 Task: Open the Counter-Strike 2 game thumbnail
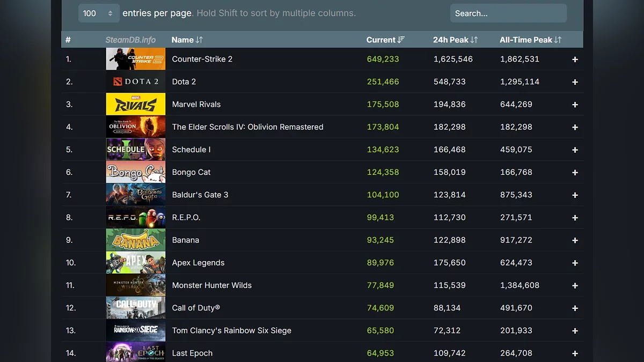tap(136, 59)
